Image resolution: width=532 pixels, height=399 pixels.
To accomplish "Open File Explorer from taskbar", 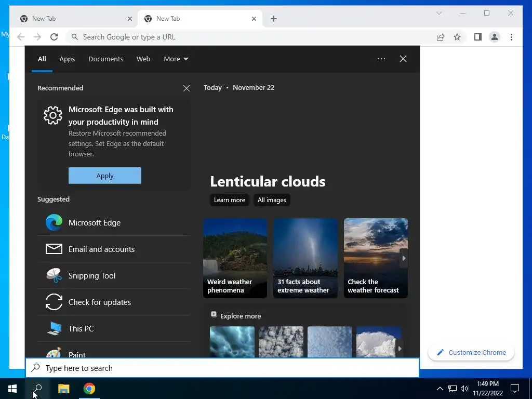I will click(63, 389).
